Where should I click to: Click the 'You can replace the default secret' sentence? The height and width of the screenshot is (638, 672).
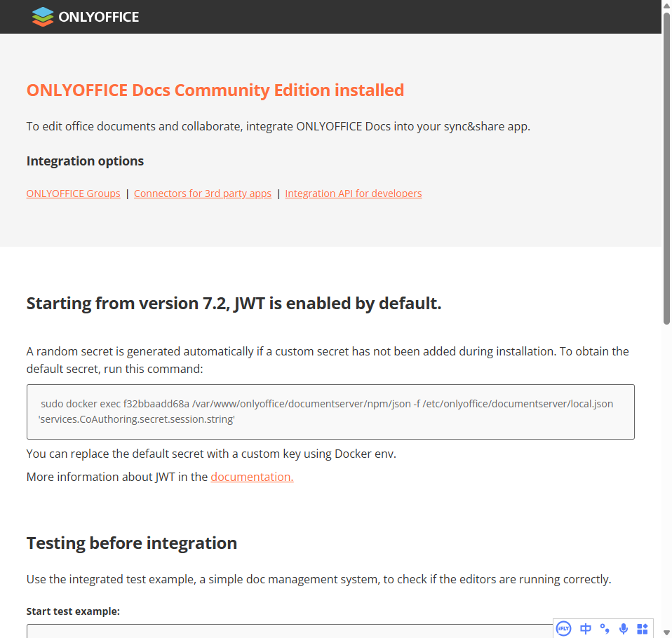(211, 454)
